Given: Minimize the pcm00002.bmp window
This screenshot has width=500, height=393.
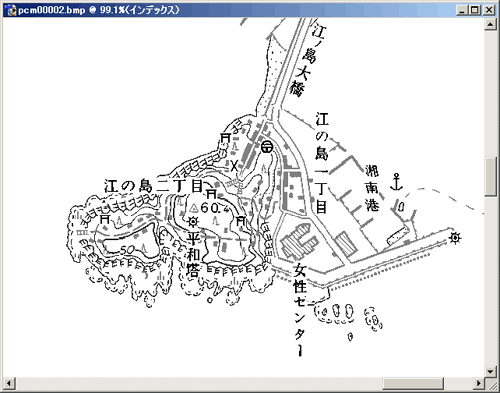Looking at the screenshot, I should click(461, 10).
